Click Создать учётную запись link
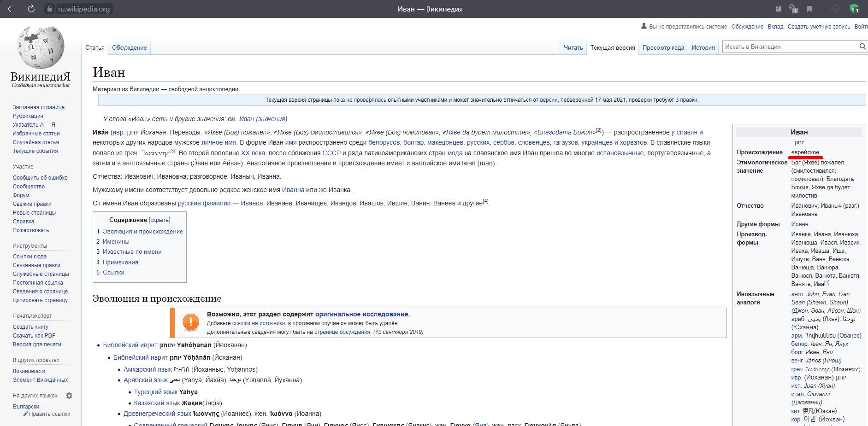Image resolution: width=868 pixels, height=426 pixels. (x=819, y=26)
